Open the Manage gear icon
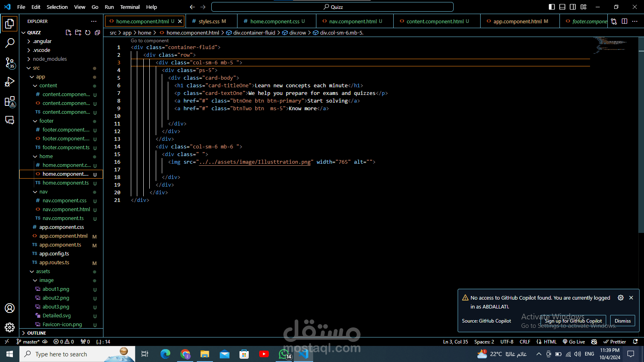The width and height of the screenshot is (644, 362). (x=10, y=327)
